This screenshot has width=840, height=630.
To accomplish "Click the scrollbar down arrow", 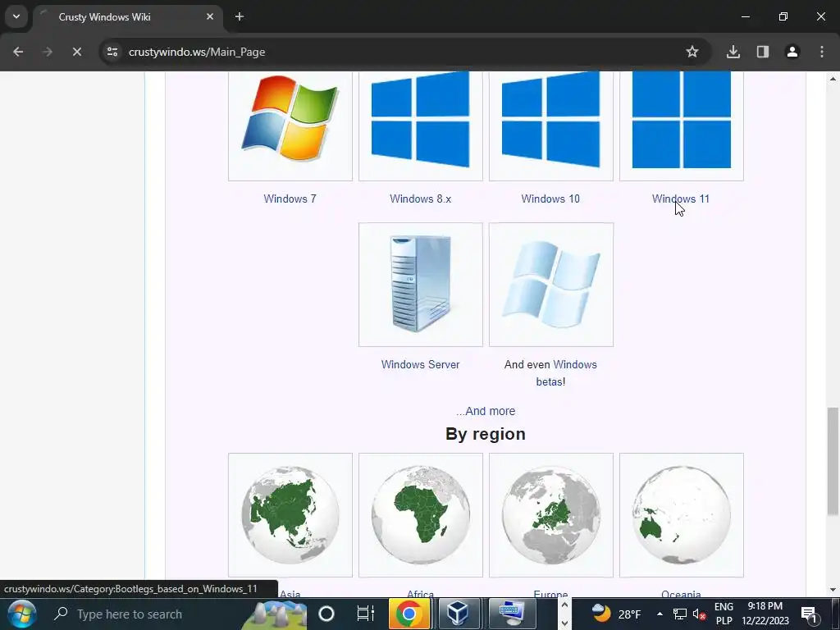I will (833, 590).
